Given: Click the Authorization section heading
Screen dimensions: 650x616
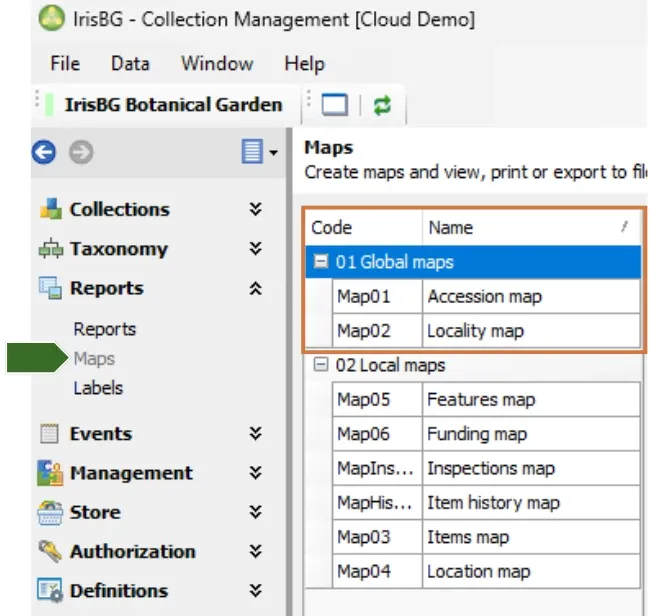Looking at the screenshot, I should [132, 551].
